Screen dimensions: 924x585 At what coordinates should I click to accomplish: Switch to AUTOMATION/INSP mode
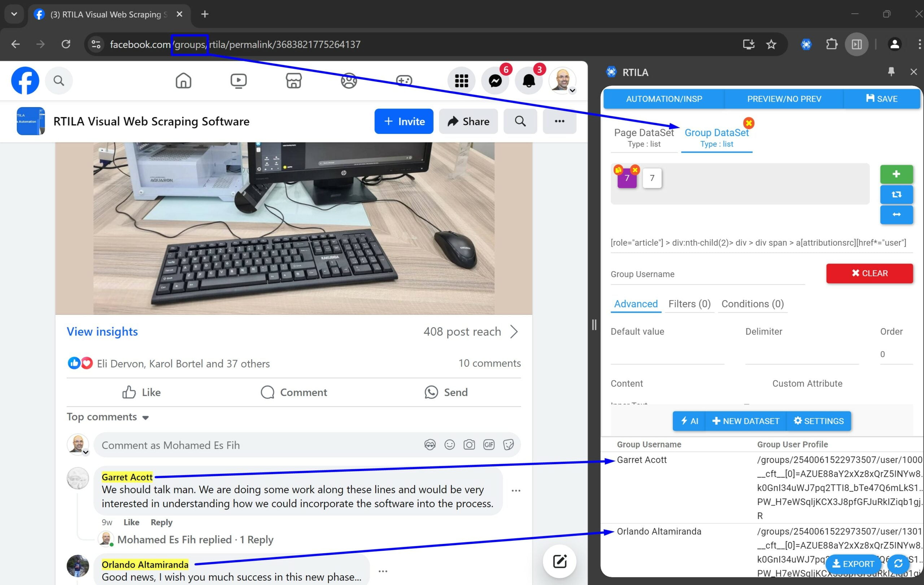664,99
